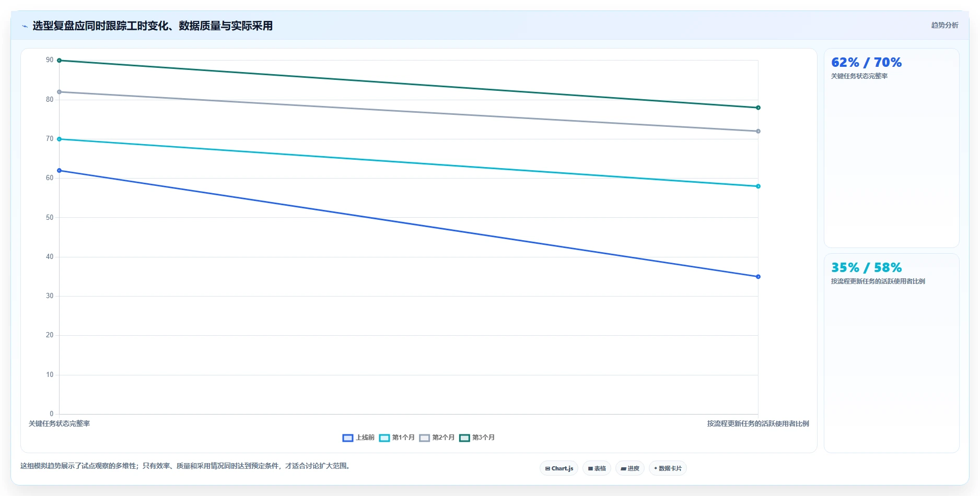Click the 第2个月 data point at 72
This screenshot has height=496, width=980.
758,131
